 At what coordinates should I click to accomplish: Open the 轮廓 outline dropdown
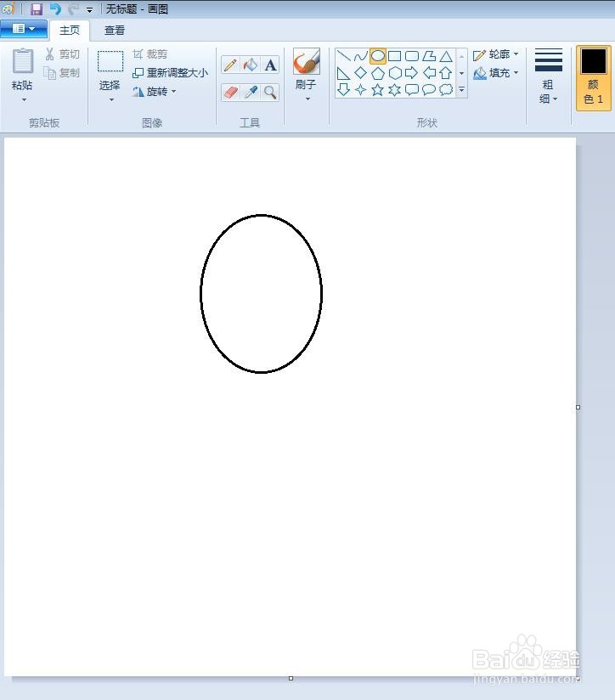tap(496, 54)
